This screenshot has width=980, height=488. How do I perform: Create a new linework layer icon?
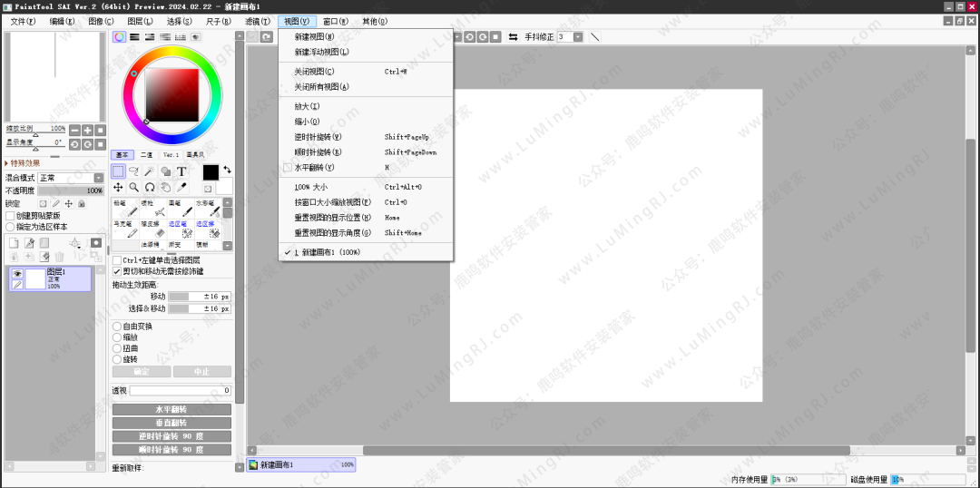29,243
